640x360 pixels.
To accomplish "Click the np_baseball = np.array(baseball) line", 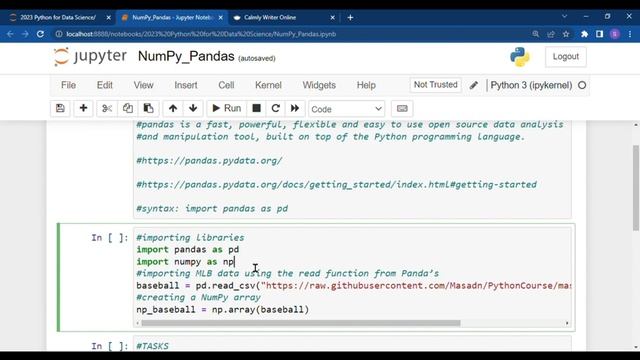I will click(x=222, y=310).
